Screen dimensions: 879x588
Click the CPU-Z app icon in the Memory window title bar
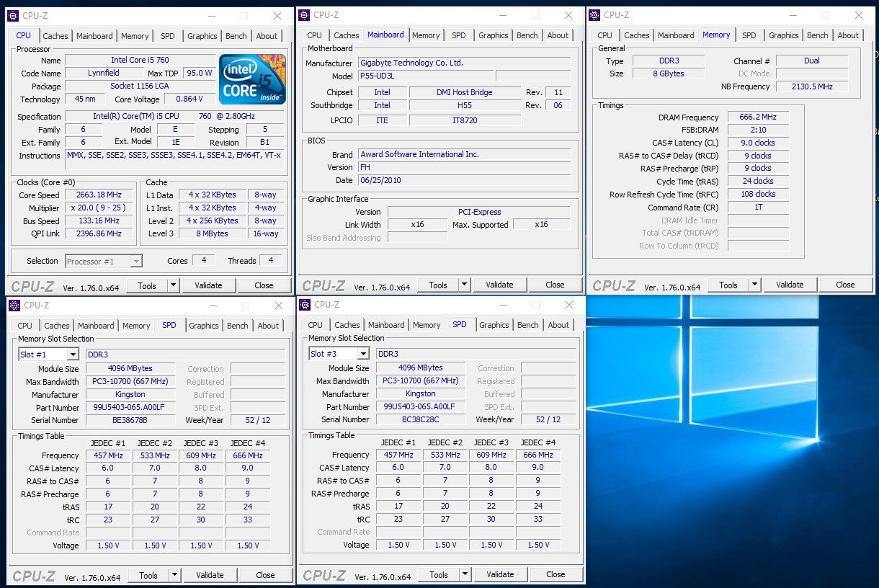click(594, 14)
